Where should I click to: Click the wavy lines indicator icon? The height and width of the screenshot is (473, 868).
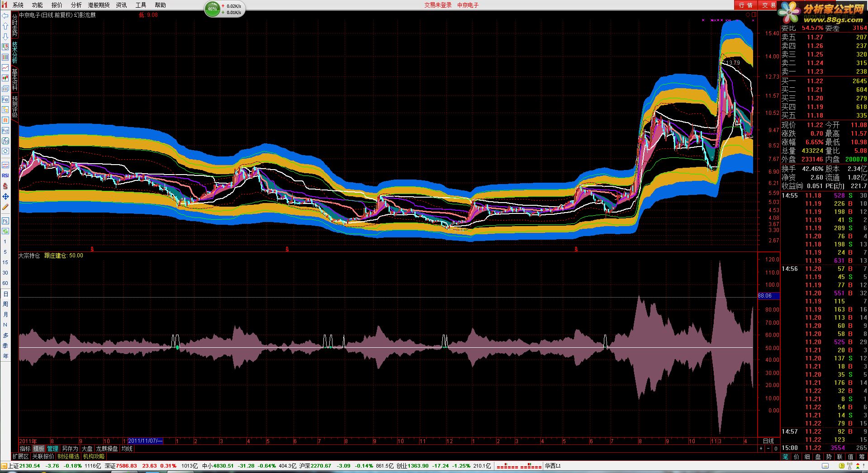pyautogui.click(x=5, y=165)
